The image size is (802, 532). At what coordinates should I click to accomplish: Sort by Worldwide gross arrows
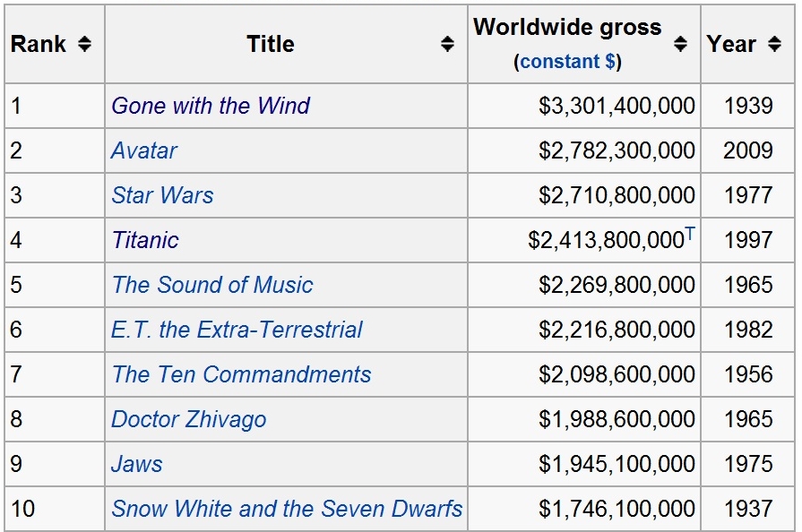pos(680,44)
